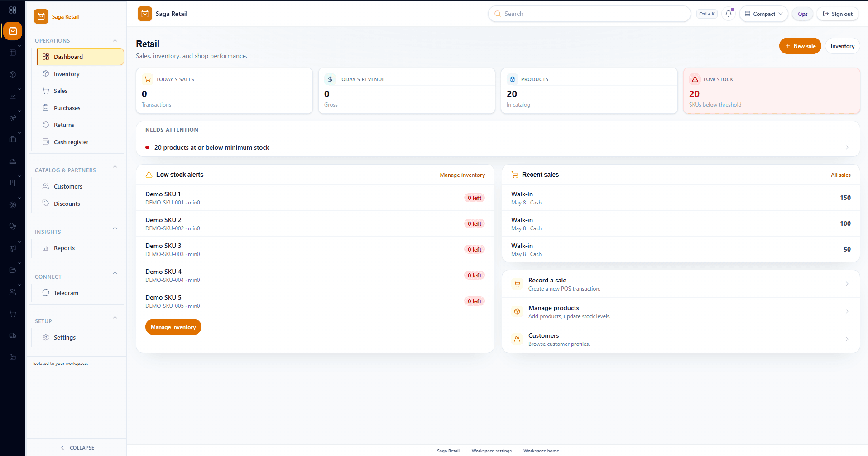The image size is (868, 456).
Task: Click the orange Manage inventory button
Action: pos(173,327)
